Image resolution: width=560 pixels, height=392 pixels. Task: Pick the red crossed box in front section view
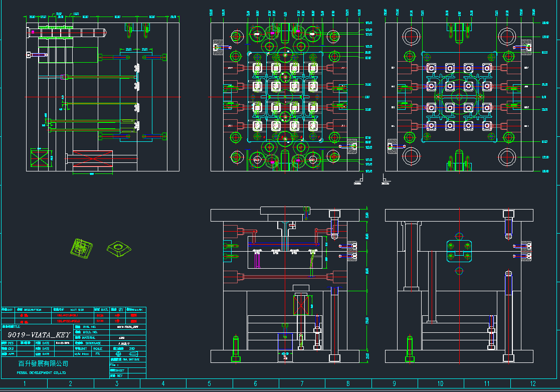pos(302,305)
